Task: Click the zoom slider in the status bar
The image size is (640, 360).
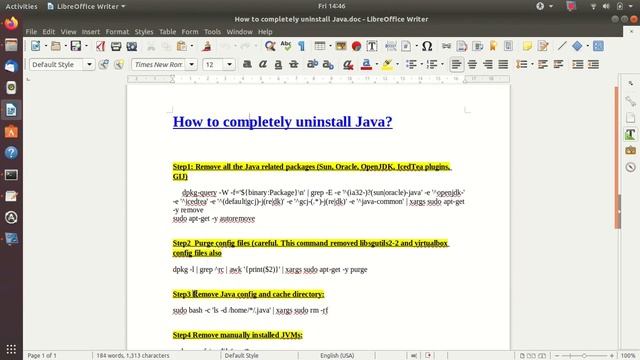Action: pyautogui.click(x=584, y=356)
